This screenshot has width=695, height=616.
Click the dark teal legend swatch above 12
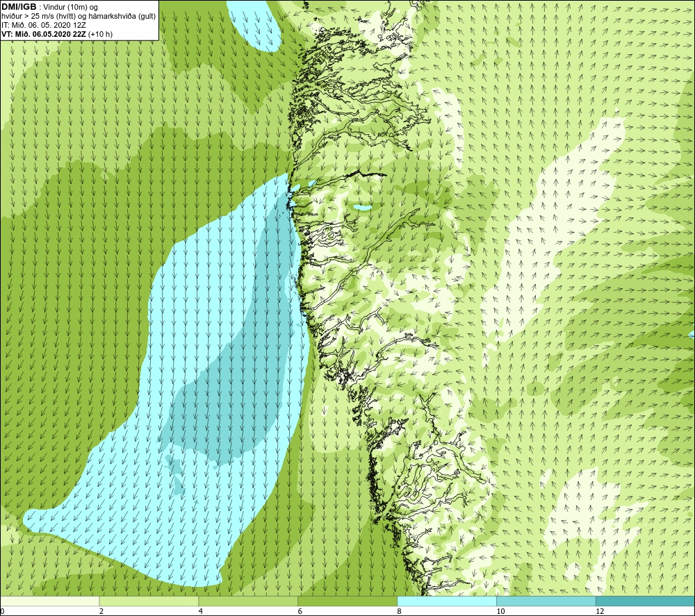point(646,601)
